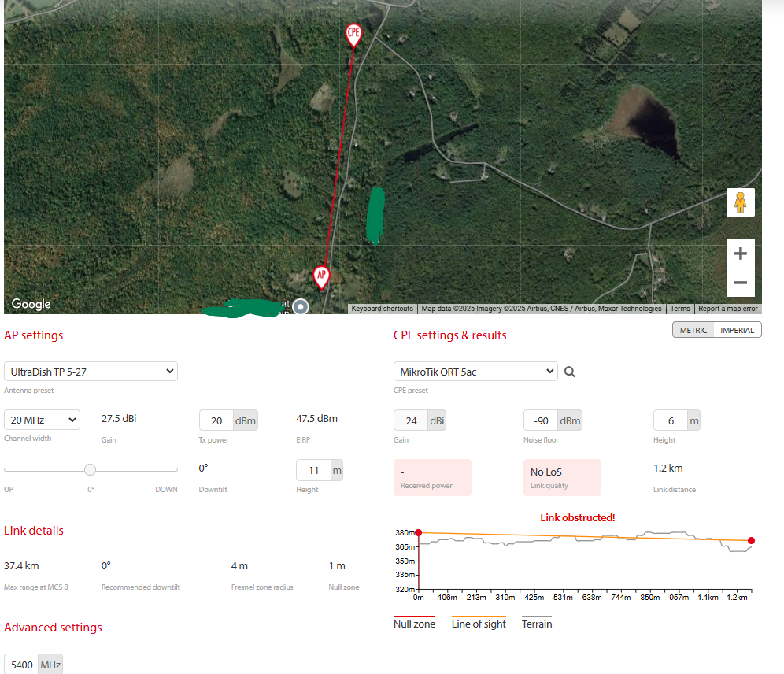Click the 4 m Fresnel zone radius value

point(239,565)
